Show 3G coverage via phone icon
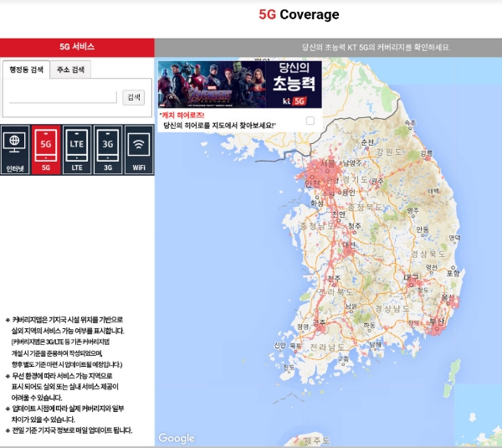This screenshot has height=448, width=502. pos(107,150)
